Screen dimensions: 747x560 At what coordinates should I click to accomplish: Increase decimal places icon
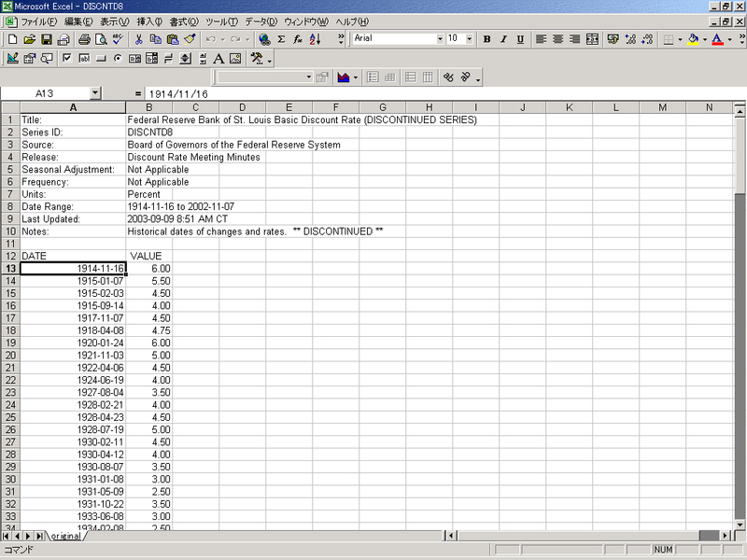[x=630, y=39]
